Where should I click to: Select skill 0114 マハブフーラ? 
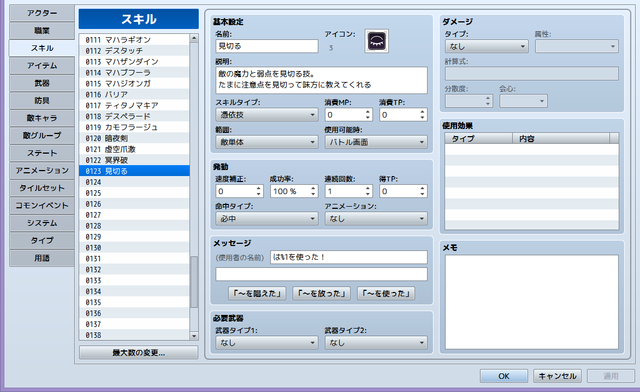[x=134, y=73]
